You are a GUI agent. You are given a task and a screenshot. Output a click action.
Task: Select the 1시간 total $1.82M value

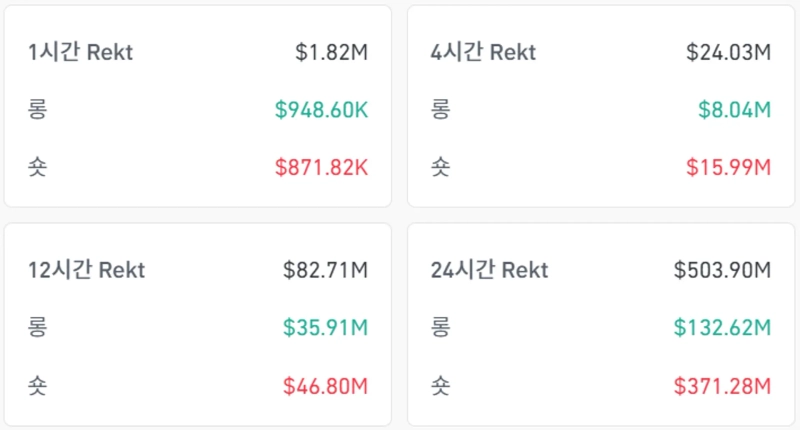[332, 53]
